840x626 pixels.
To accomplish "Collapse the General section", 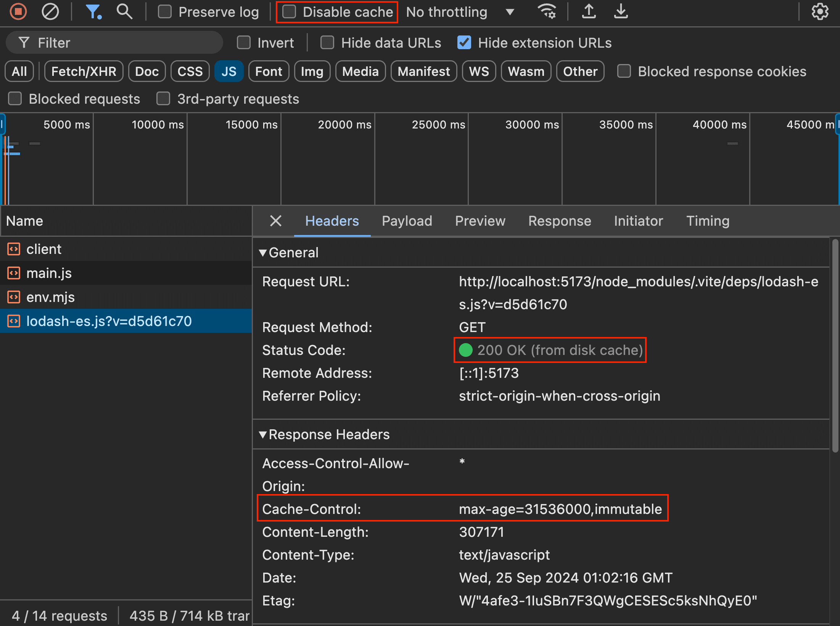I will (x=263, y=252).
